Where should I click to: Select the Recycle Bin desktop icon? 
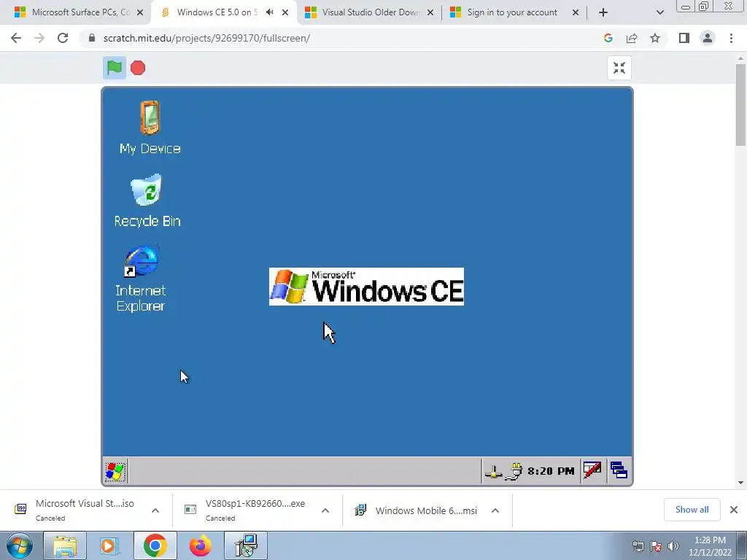pyautogui.click(x=147, y=201)
